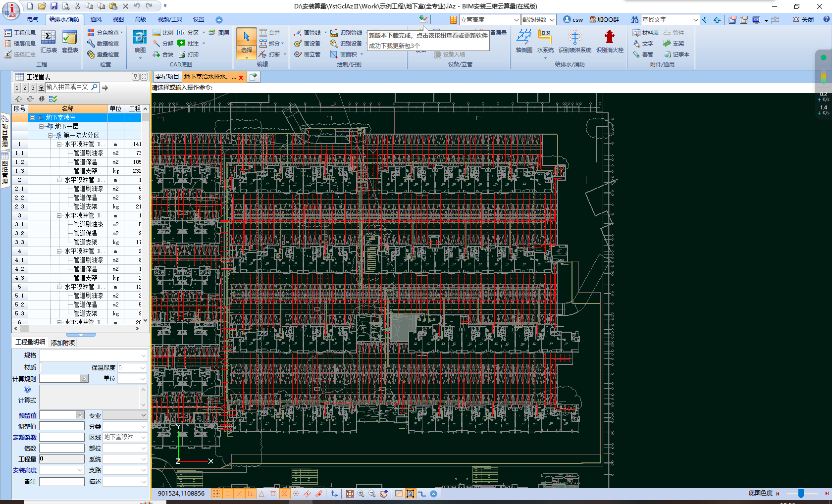Image resolution: width=832 pixels, height=504 pixels.
Task: Click the 画管线 draw pipeline tool
Action: [307, 33]
